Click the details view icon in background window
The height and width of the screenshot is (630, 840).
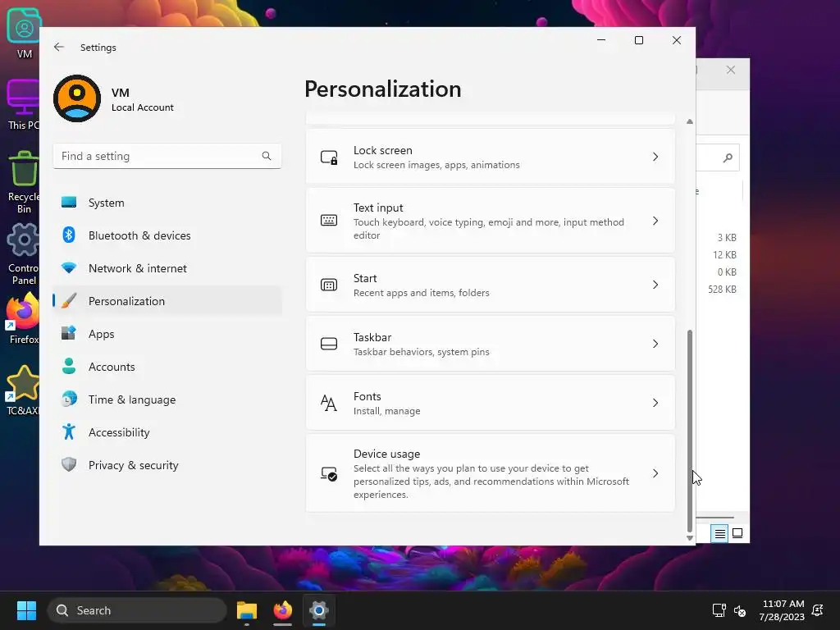click(719, 533)
